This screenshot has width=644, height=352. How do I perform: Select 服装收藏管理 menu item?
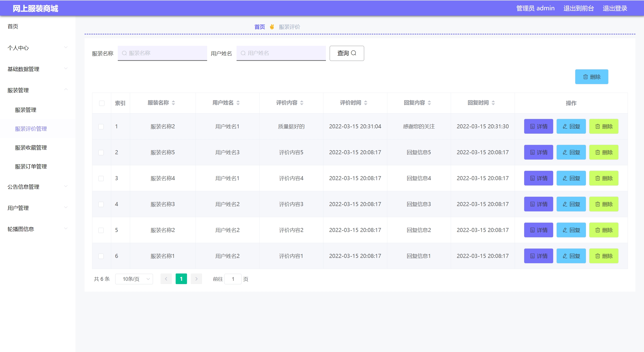tap(31, 147)
